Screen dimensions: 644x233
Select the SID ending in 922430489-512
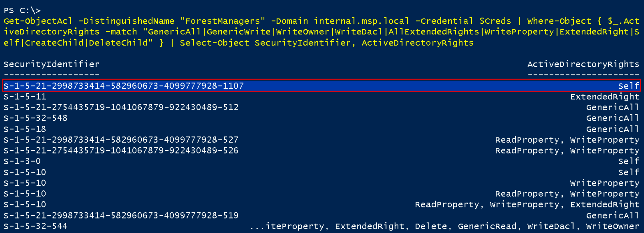121,107
